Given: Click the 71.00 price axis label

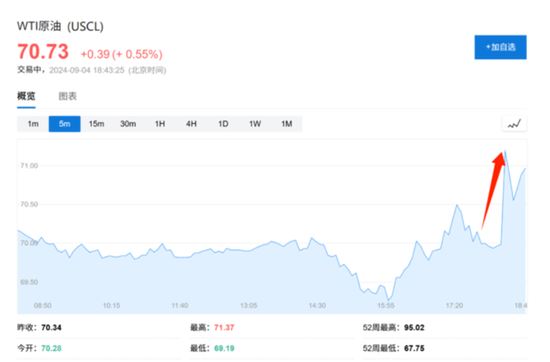Looking at the screenshot, I should pos(29,166).
